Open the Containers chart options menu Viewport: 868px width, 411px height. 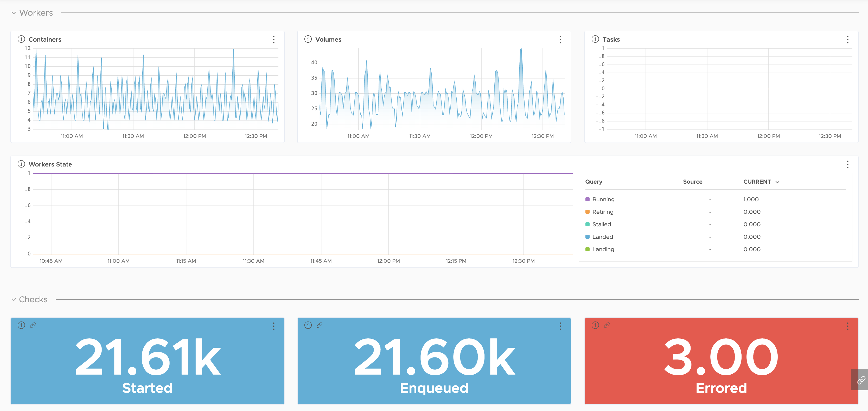click(x=274, y=40)
